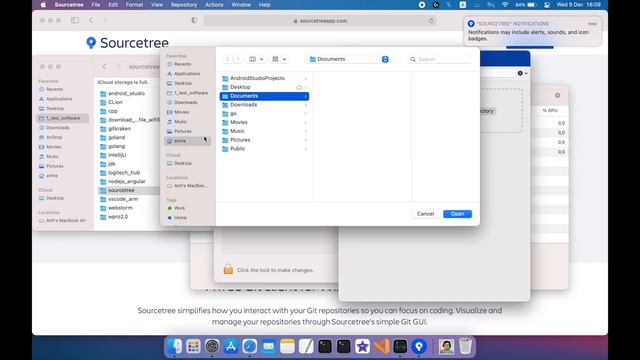Toggle the Safari sidebar icon
640x360 pixels.
tap(75, 20)
